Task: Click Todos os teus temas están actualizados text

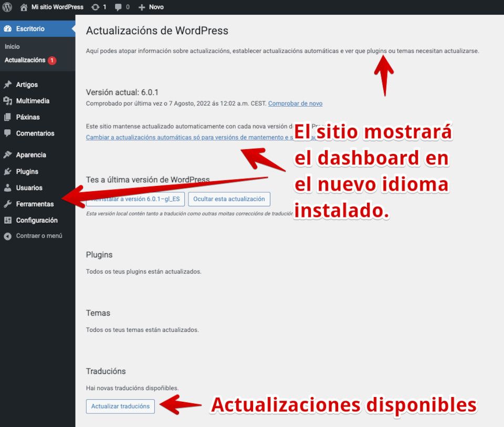Action: tap(142, 330)
